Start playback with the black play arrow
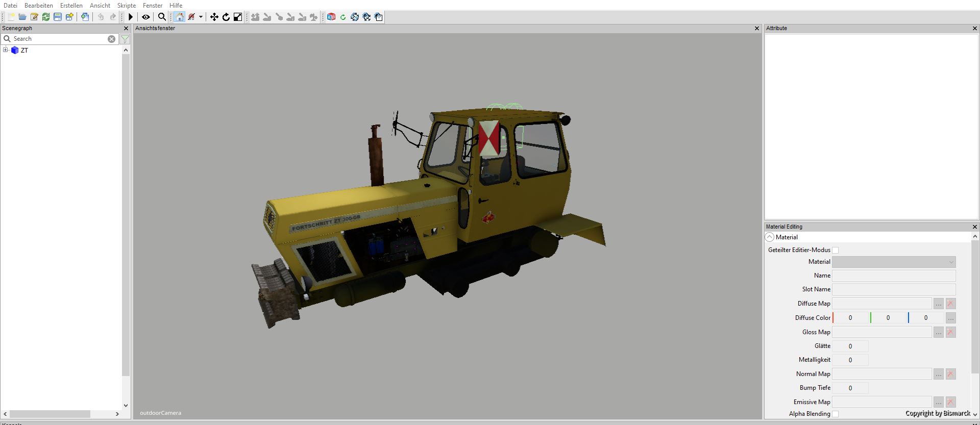Viewport: 980px width, 425px height. click(131, 17)
